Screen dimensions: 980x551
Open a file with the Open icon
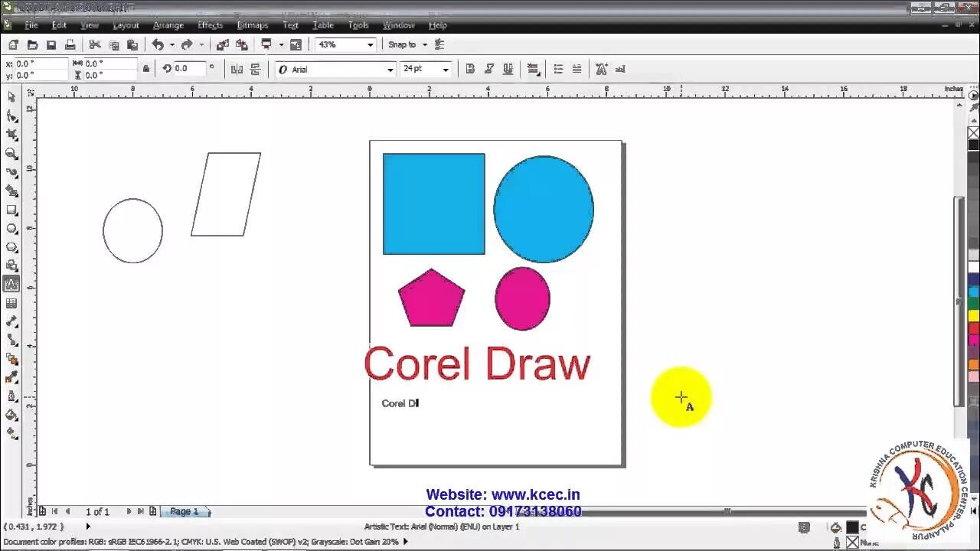coord(32,45)
